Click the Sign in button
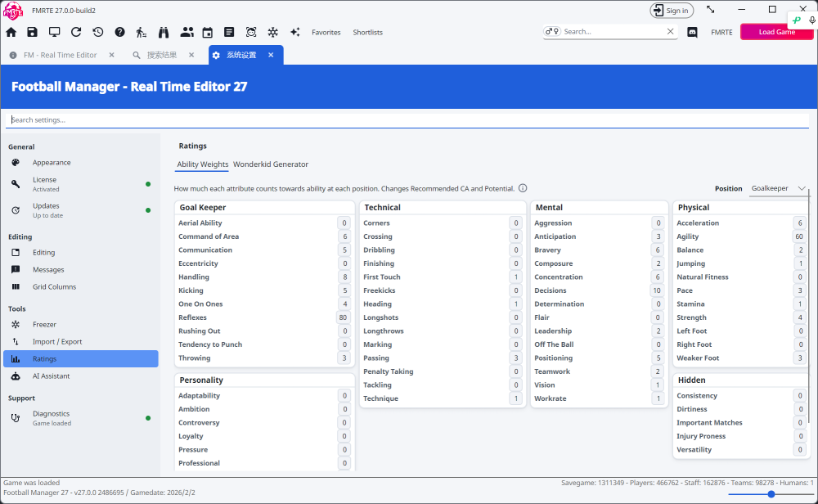818x504 pixels. pyautogui.click(x=672, y=11)
